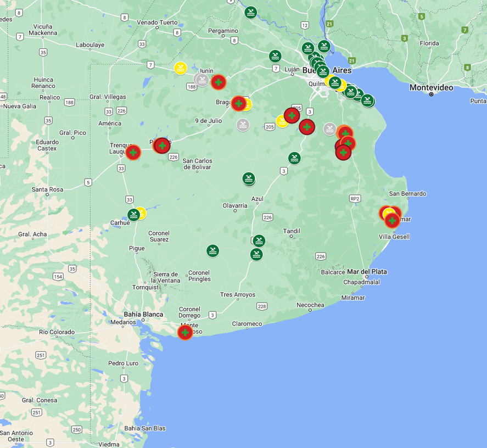Open the Coronel Suarez label

[x=159, y=236]
